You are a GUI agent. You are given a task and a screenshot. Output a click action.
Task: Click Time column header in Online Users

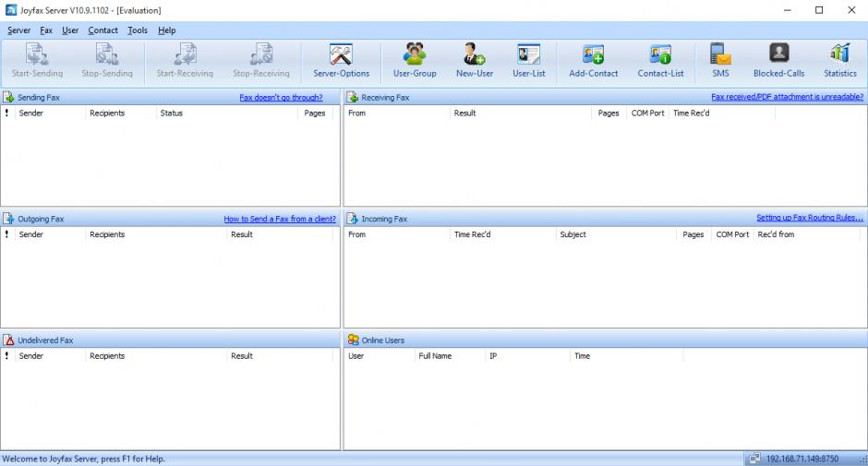[627, 356]
